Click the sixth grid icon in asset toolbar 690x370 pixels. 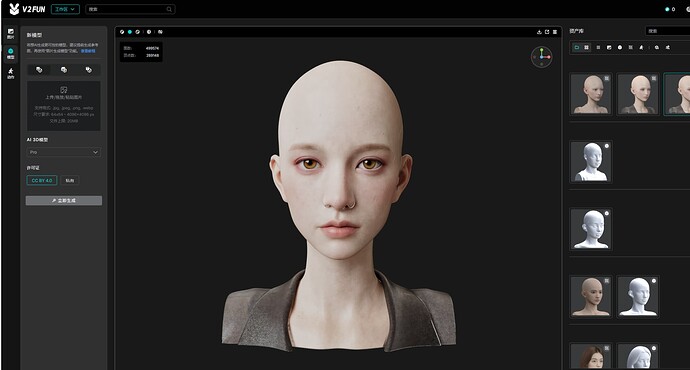pyautogui.click(x=631, y=47)
